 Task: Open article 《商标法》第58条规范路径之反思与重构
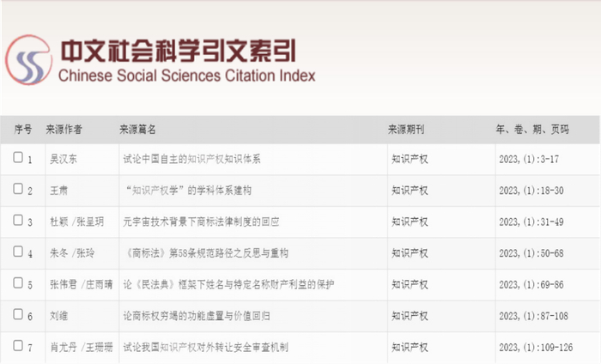[x=206, y=253]
